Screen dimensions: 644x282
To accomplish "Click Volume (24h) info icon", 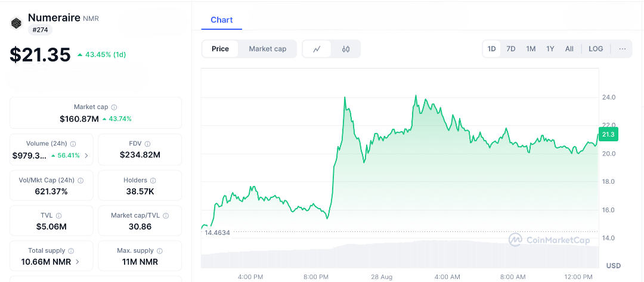I will [x=73, y=144].
